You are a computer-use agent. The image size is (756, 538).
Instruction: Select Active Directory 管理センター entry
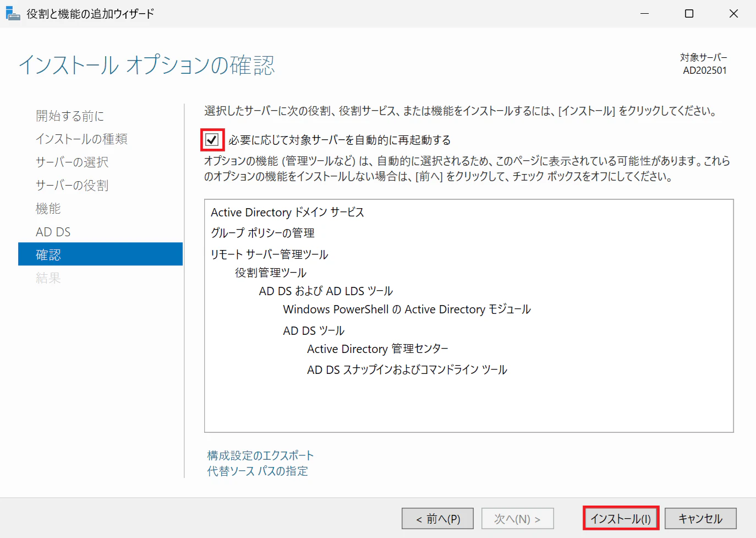click(x=377, y=349)
